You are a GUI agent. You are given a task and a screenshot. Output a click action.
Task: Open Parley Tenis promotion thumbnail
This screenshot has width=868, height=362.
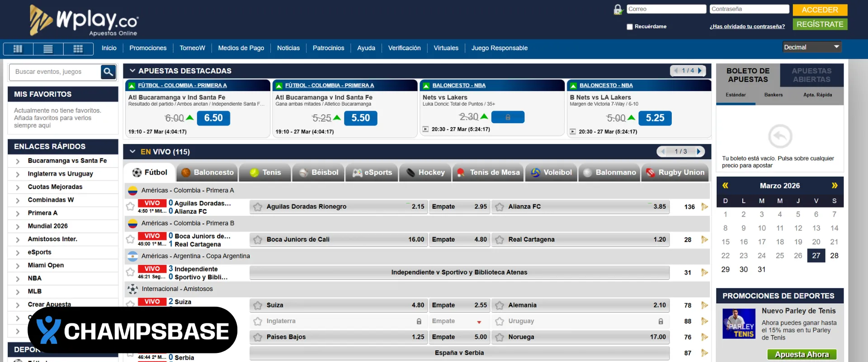point(739,324)
